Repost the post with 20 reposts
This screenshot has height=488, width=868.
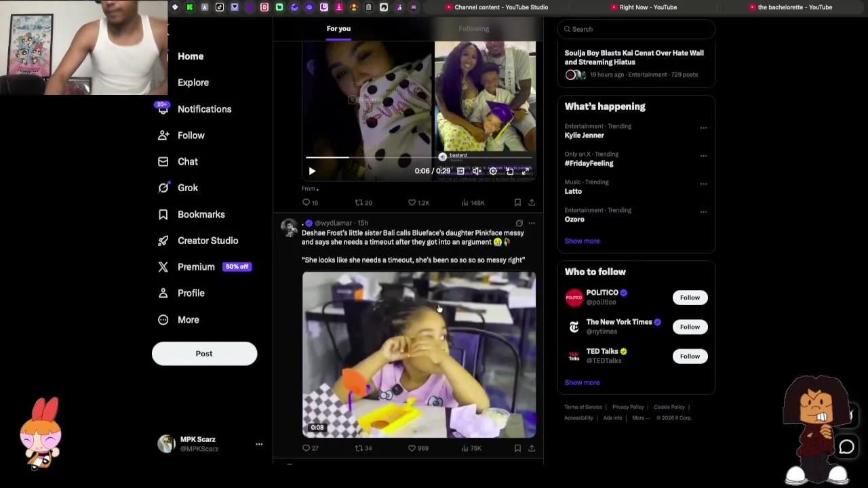[x=363, y=203]
